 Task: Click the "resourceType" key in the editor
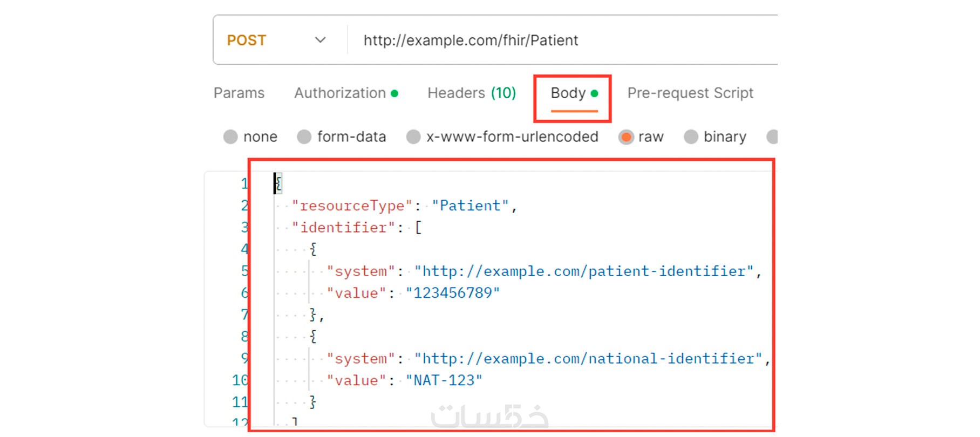tap(352, 206)
